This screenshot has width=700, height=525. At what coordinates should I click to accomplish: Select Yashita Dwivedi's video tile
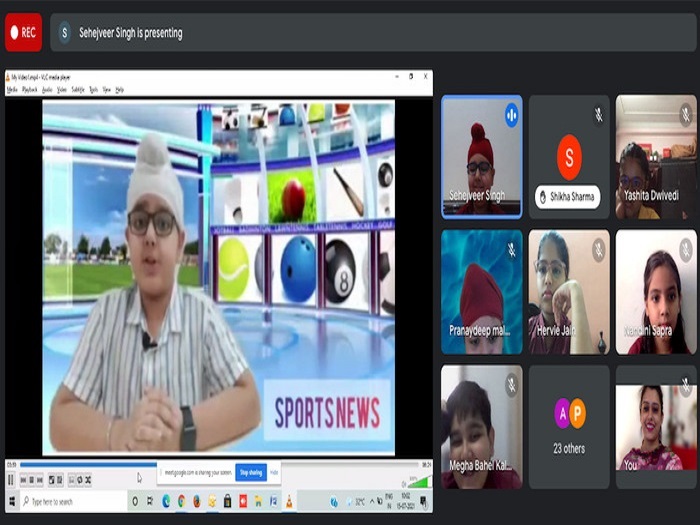656,157
